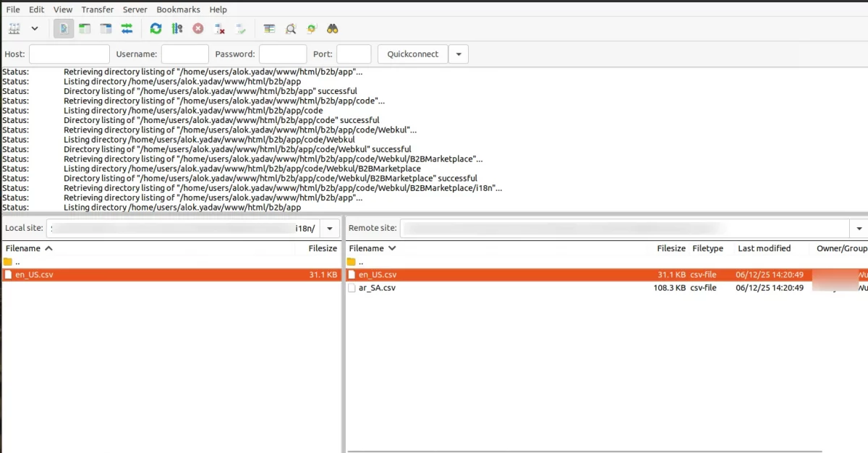Viewport: 868px width, 453px height.
Task: Toggle the transfer queue display
Action: point(127,29)
